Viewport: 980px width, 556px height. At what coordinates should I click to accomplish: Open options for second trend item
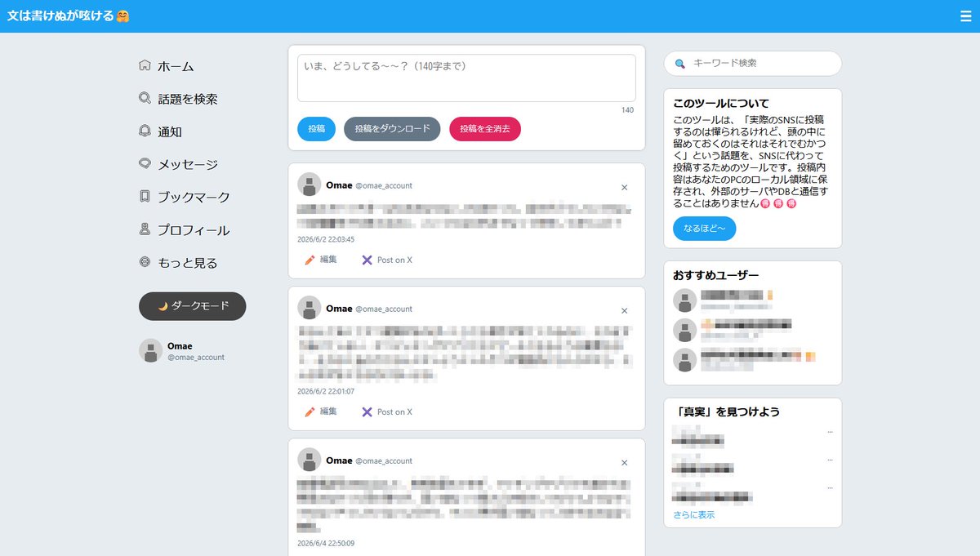pos(830,460)
